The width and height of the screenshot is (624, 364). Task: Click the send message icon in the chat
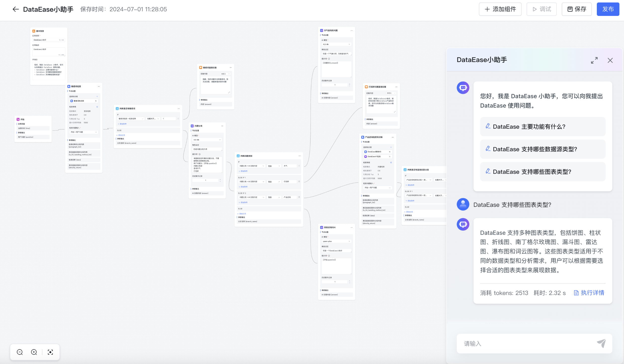tap(601, 344)
